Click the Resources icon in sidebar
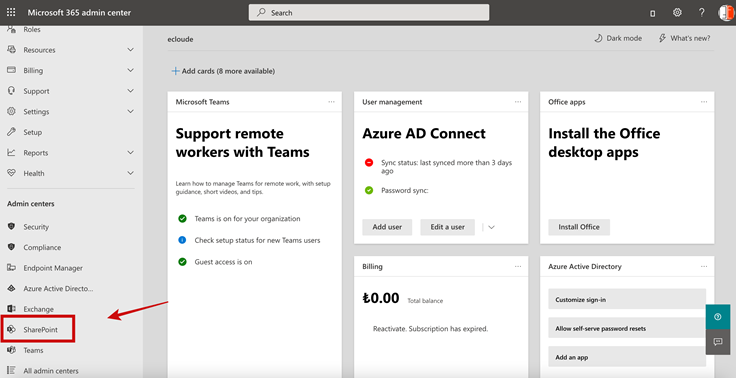Viewport: 736px width, 378px height. [11, 49]
